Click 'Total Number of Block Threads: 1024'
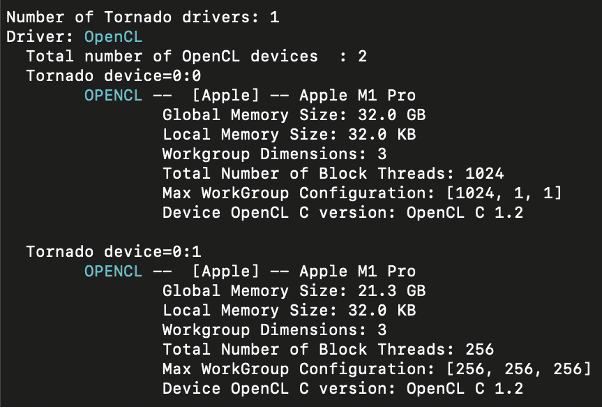This screenshot has width=602, height=408. pos(333,173)
